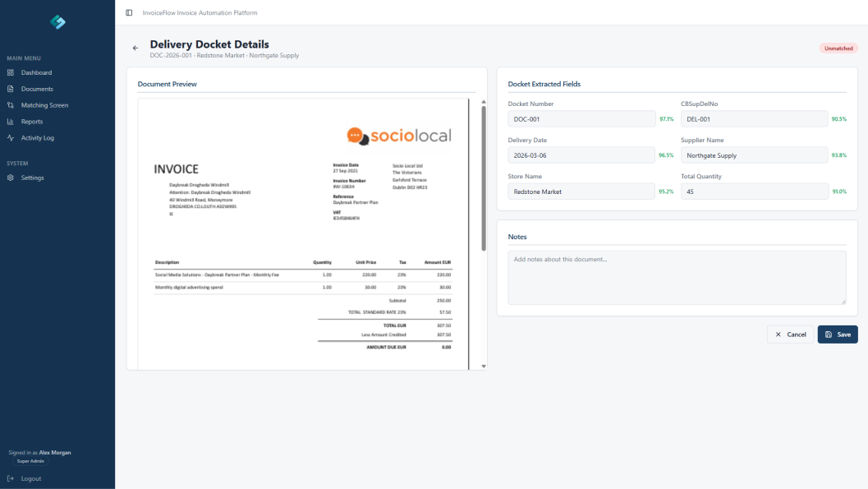Image resolution: width=868 pixels, height=489 pixels.
Task: Click the Delivery Docket Details heading
Action: [x=209, y=44]
